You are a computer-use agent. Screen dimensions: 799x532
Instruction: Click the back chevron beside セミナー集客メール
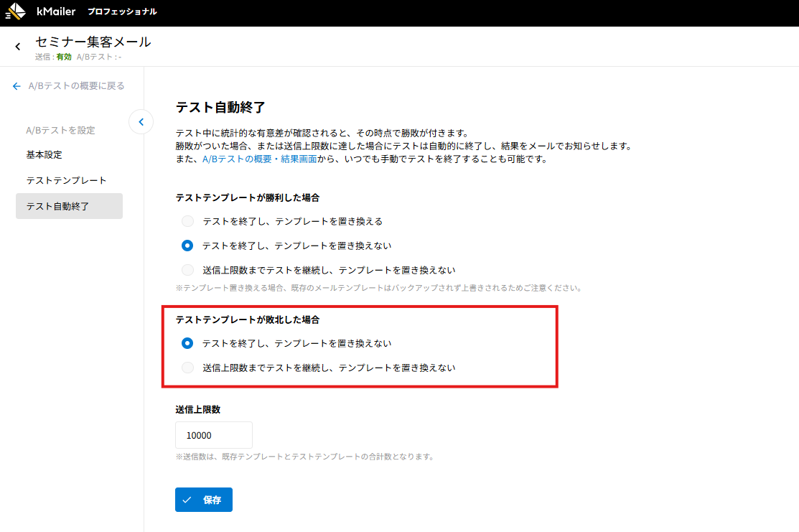[18, 47]
